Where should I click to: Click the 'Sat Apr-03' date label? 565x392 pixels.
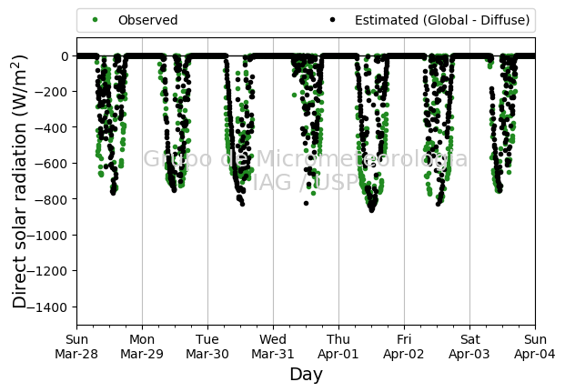click(469, 347)
